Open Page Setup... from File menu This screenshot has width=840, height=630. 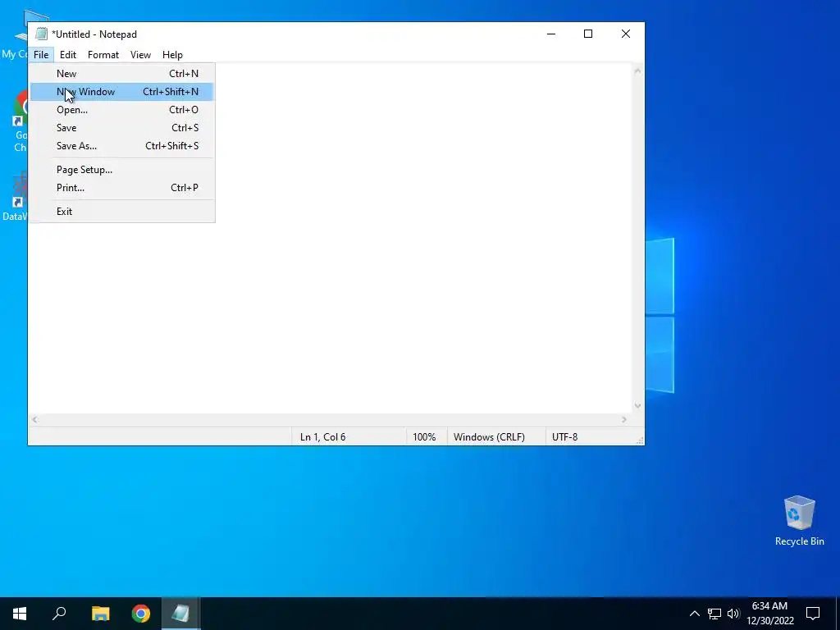(122, 170)
